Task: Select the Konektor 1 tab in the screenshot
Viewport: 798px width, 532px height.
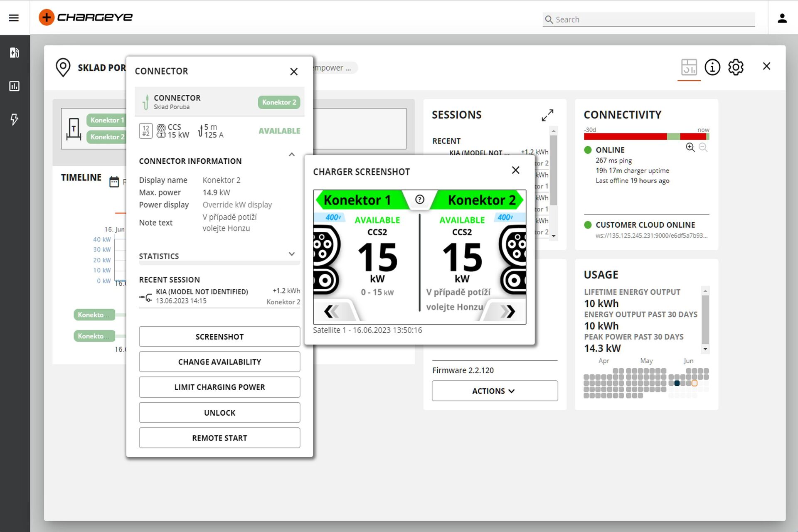Action: [x=357, y=200]
